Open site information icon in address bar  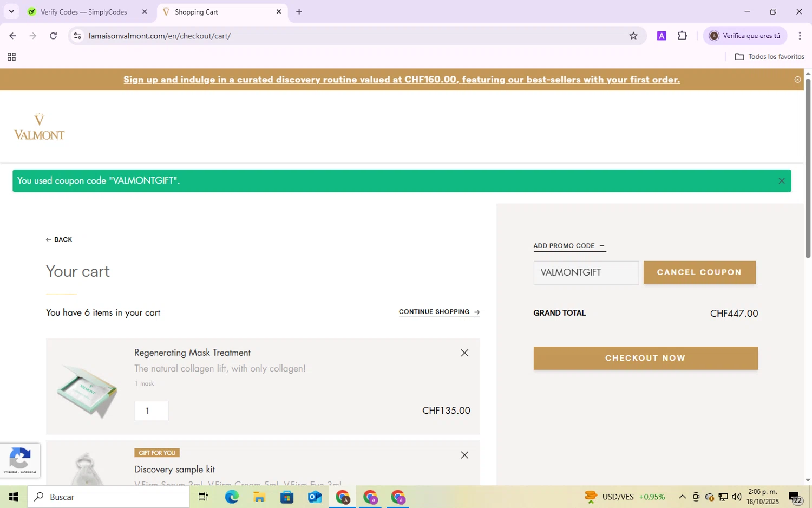pyautogui.click(x=77, y=36)
